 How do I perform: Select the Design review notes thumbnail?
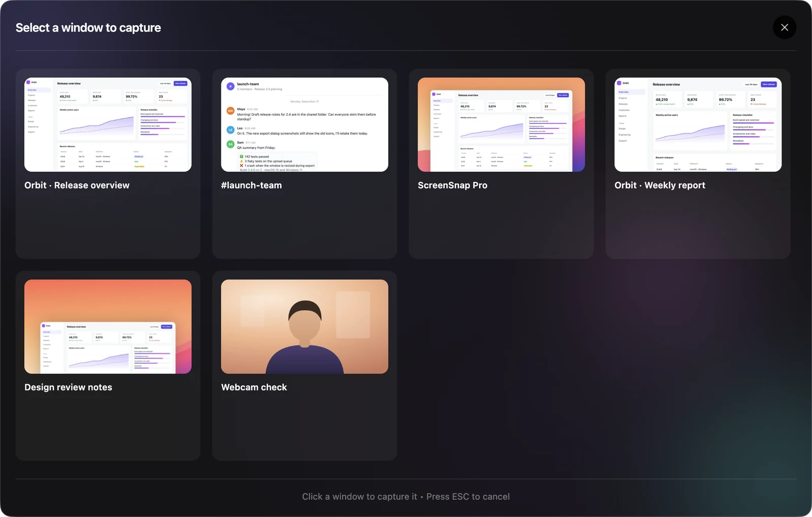click(108, 327)
